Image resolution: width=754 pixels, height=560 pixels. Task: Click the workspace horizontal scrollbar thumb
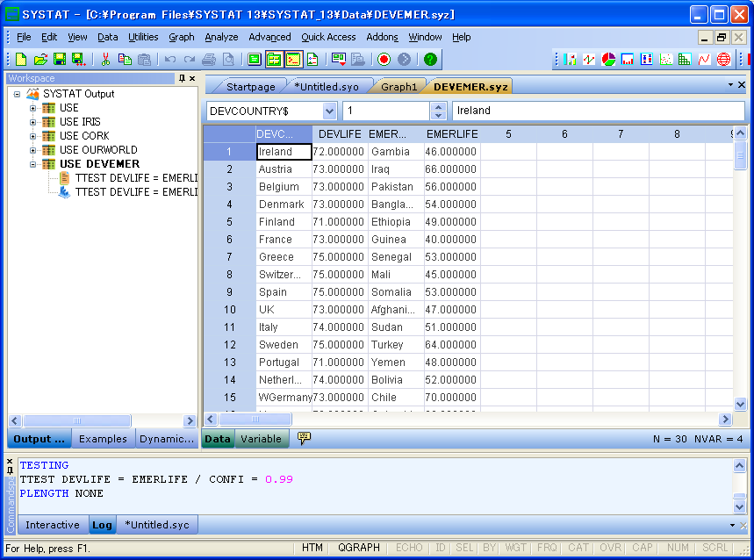pos(77,420)
